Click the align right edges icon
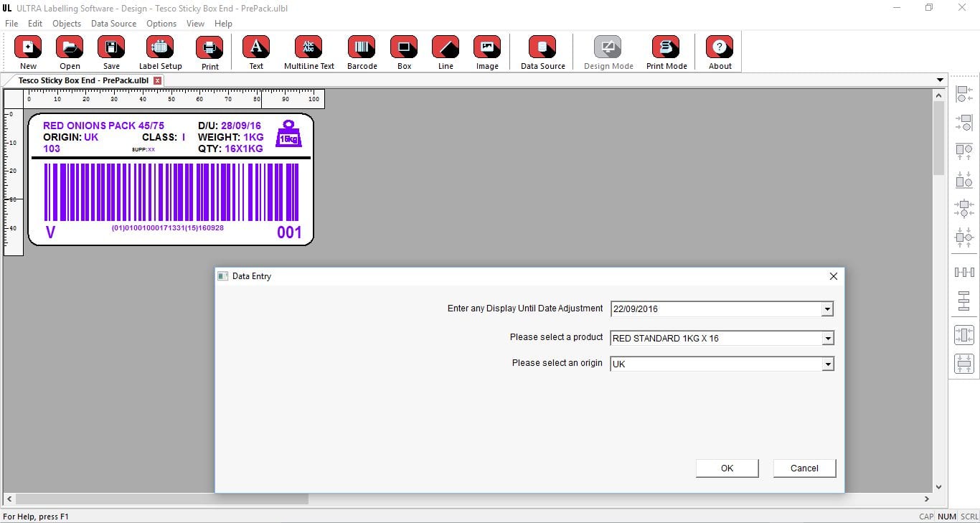 pos(964,122)
